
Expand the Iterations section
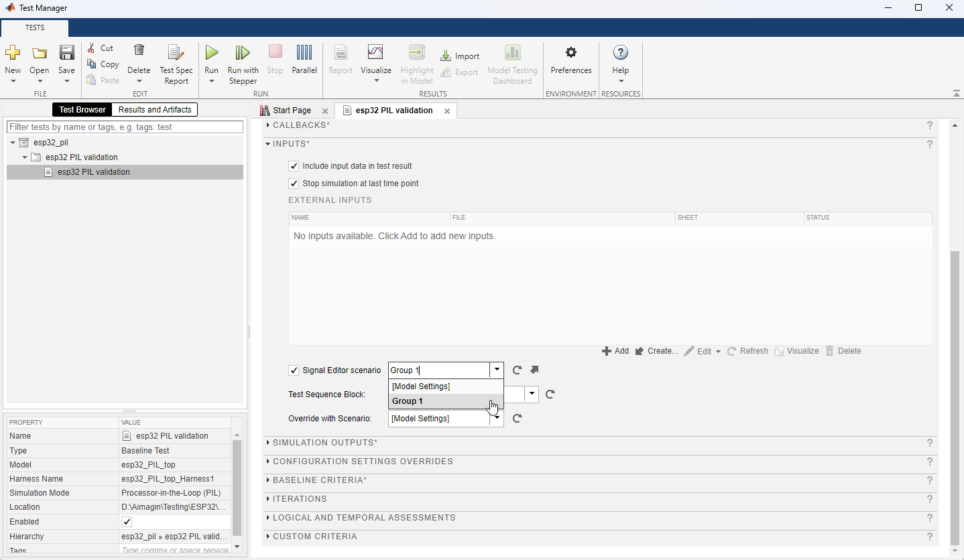tap(268, 499)
